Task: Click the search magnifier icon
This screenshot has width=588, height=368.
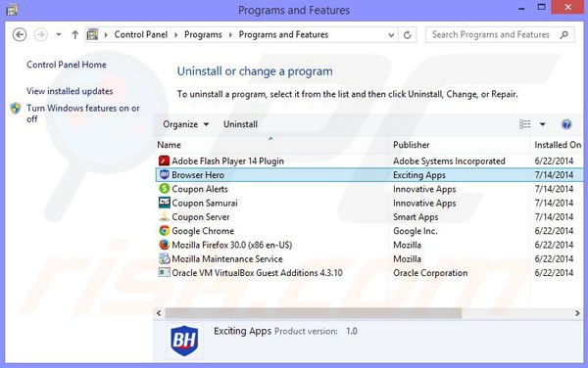Action: pos(564,35)
